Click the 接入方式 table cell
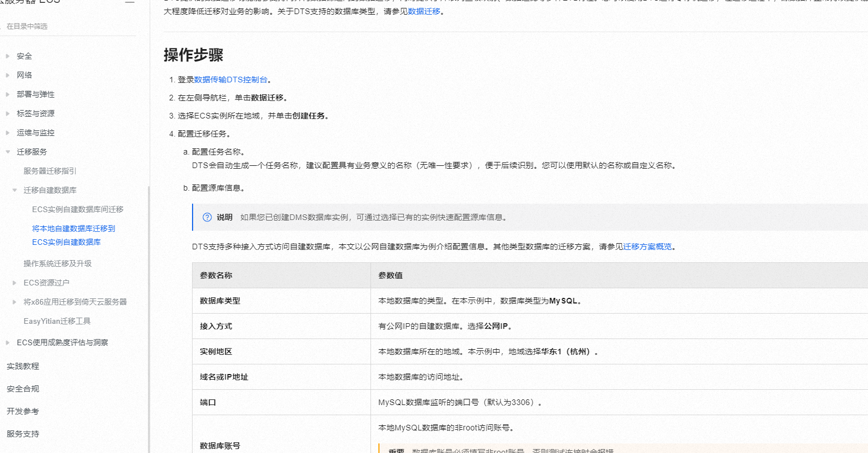The height and width of the screenshot is (453, 868). [x=281, y=326]
